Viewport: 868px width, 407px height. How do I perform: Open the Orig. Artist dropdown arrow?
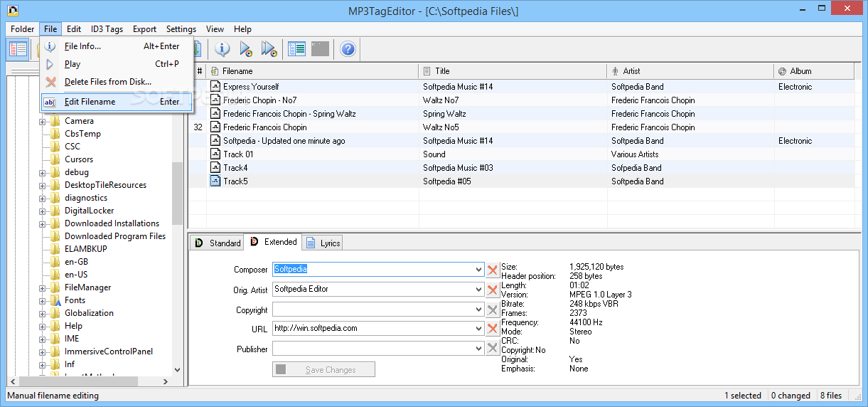pos(478,290)
